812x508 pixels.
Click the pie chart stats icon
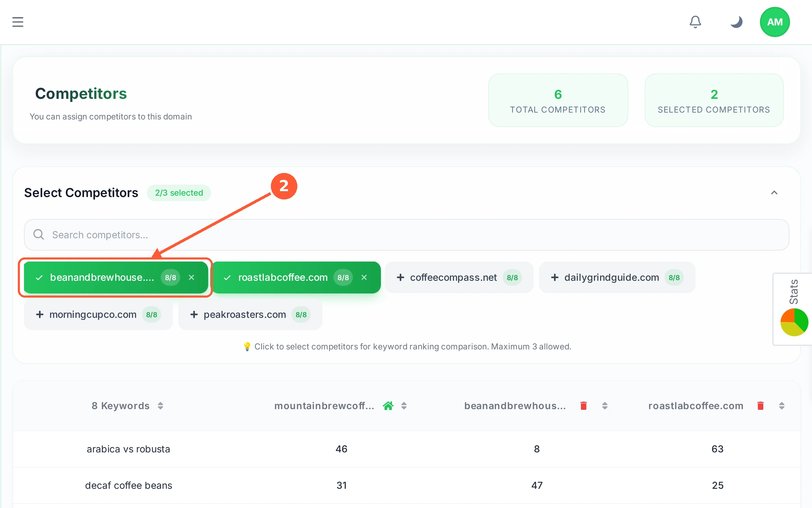pyautogui.click(x=794, y=322)
